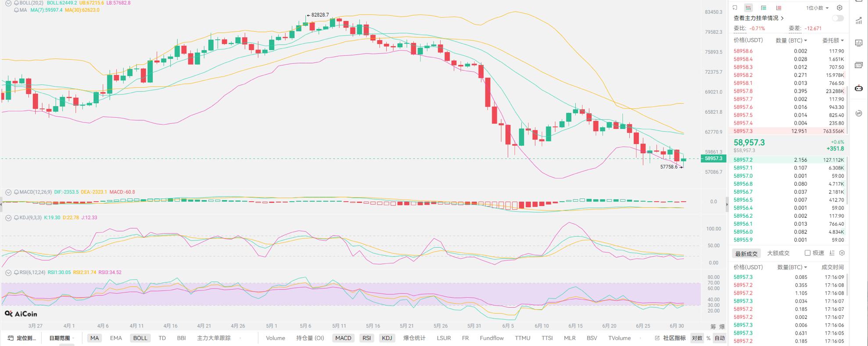Toggle the Volume sub-indicator
Viewport: 868px width, 346px height.
pos(276,338)
